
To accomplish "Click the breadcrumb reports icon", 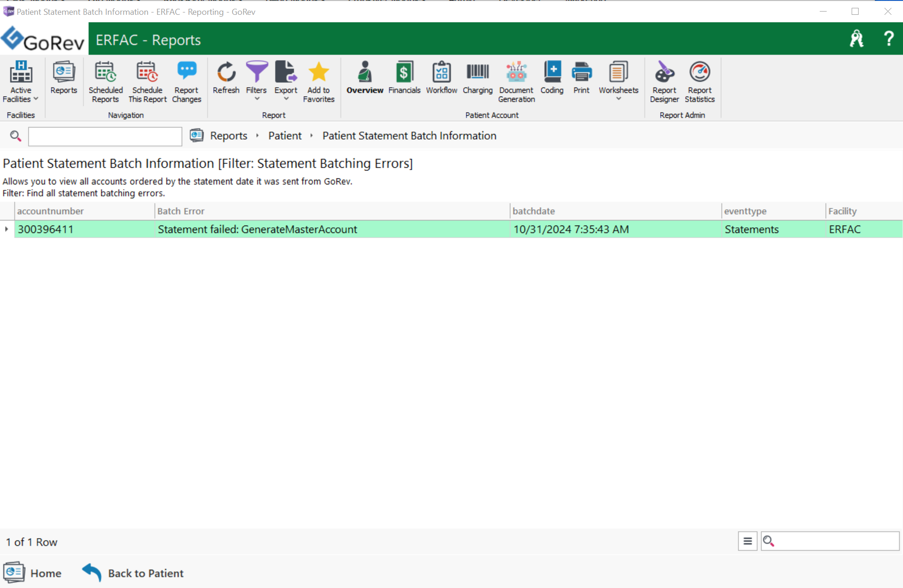I will click(x=197, y=135).
